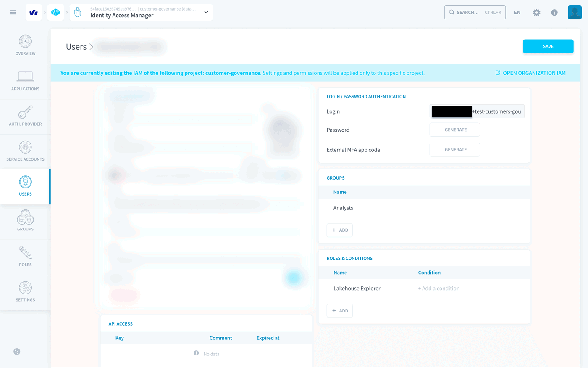Image resolution: width=588 pixels, height=368 pixels.
Task: Select the Analysts group row
Action: [424, 208]
